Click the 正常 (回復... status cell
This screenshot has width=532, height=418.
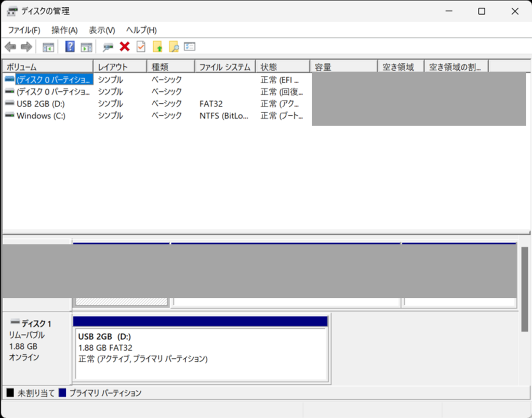pyautogui.click(x=282, y=92)
